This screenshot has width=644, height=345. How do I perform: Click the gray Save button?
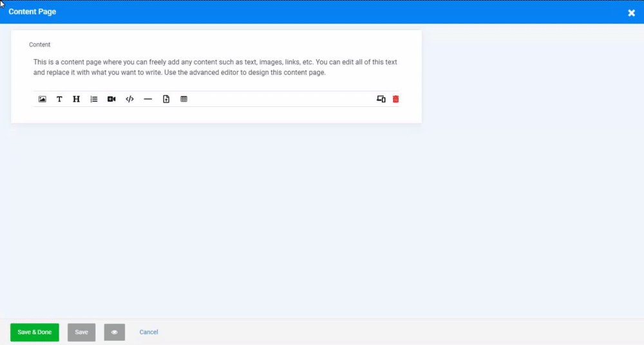pyautogui.click(x=81, y=332)
